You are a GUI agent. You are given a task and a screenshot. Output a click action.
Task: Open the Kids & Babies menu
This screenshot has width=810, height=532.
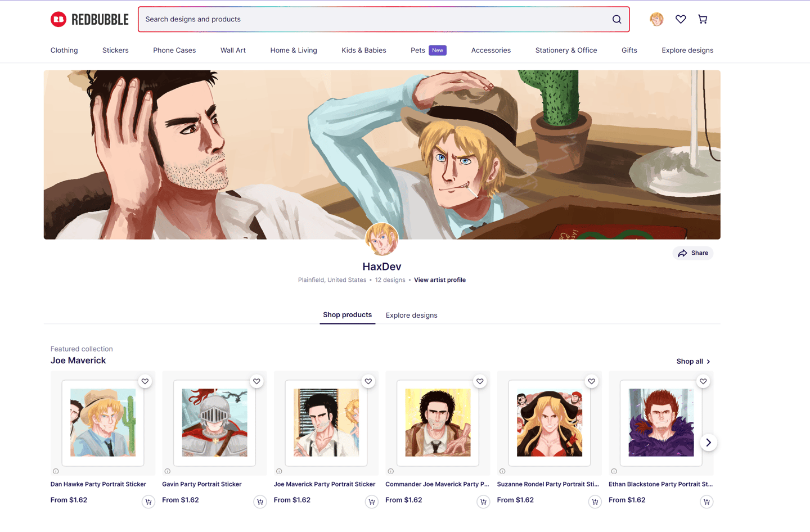[364, 50]
